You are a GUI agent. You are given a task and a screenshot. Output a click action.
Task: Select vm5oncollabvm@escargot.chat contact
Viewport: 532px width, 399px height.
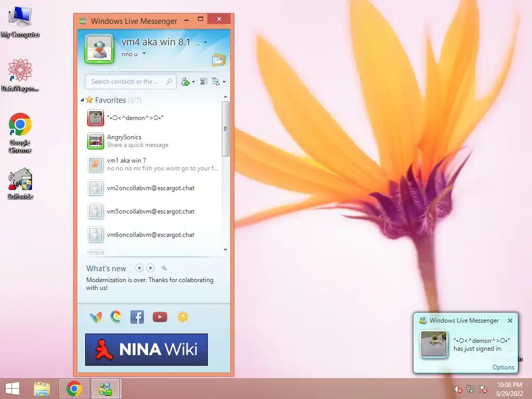153,211
